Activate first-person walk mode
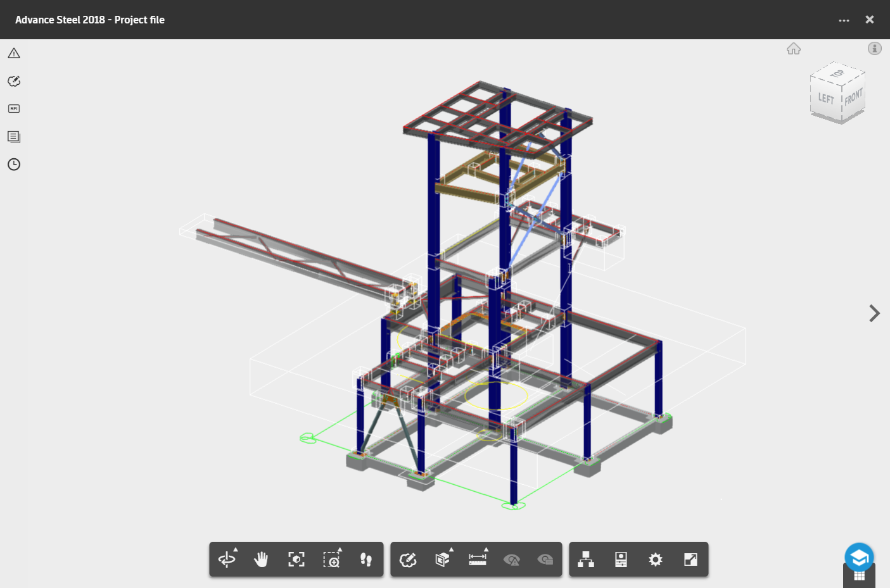 click(x=367, y=560)
